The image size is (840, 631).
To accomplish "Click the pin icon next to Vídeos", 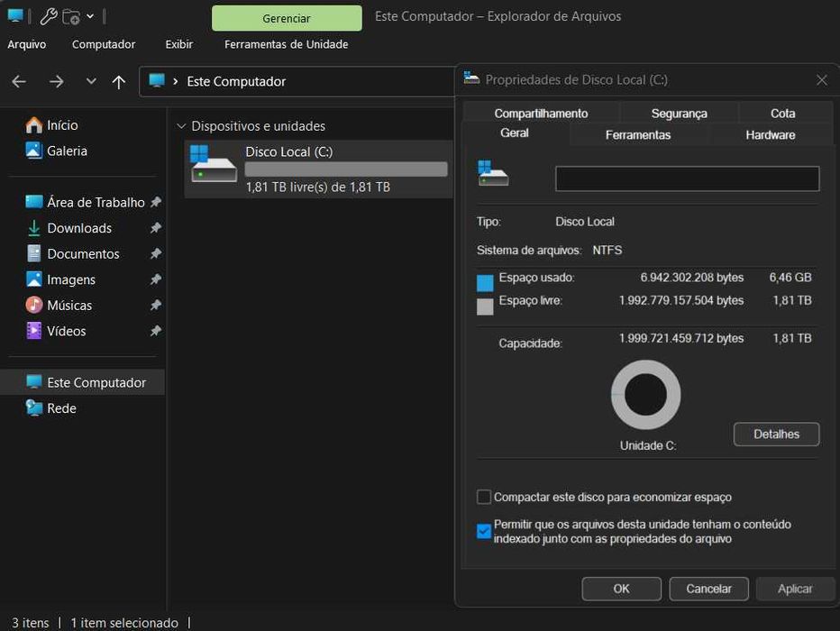I will 155,331.
